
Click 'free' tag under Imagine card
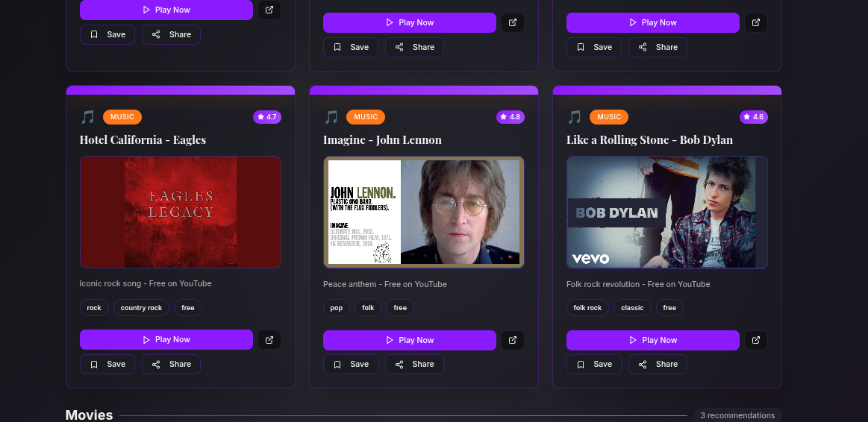400,307
